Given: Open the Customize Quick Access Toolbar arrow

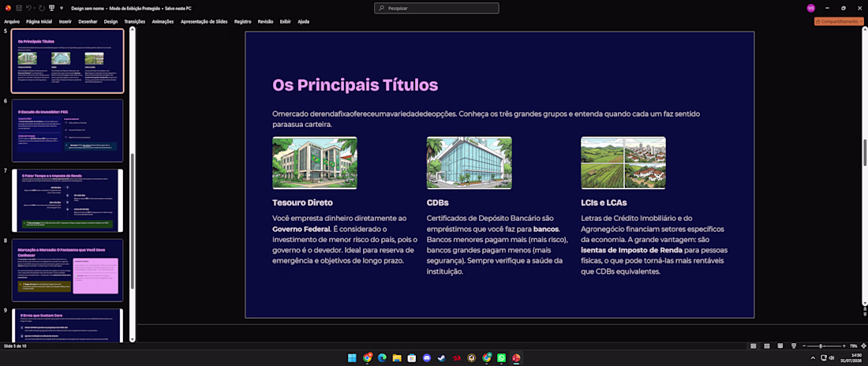Looking at the screenshot, I should [x=61, y=9].
